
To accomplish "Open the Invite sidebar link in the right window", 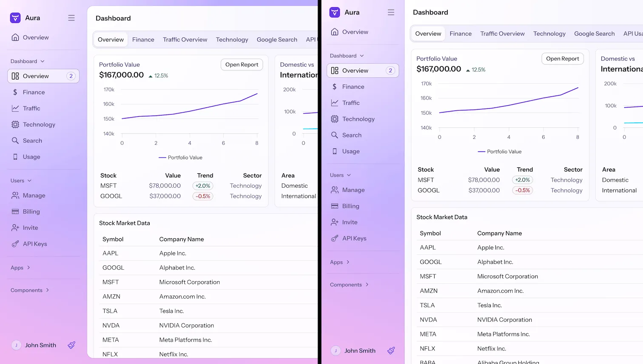I will pyautogui.click(x=363, y=222).
